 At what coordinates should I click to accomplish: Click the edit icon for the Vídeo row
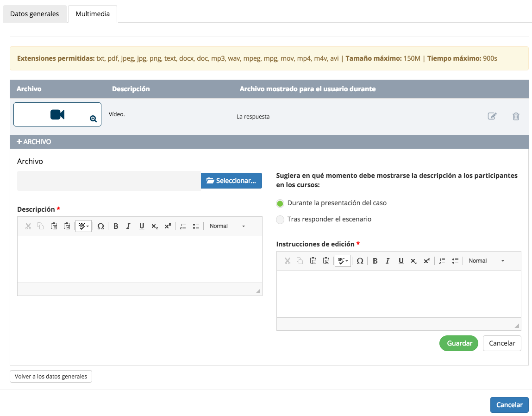[492, 116]
